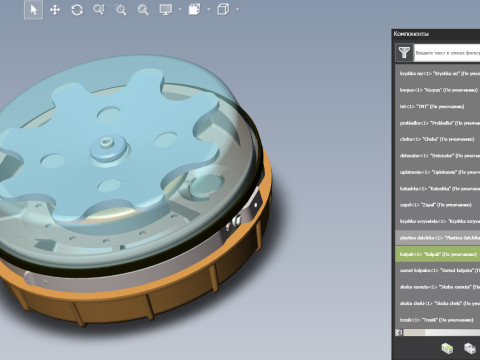
Task: Pick the Zoom to Area tool
Action: click(121, 10)
